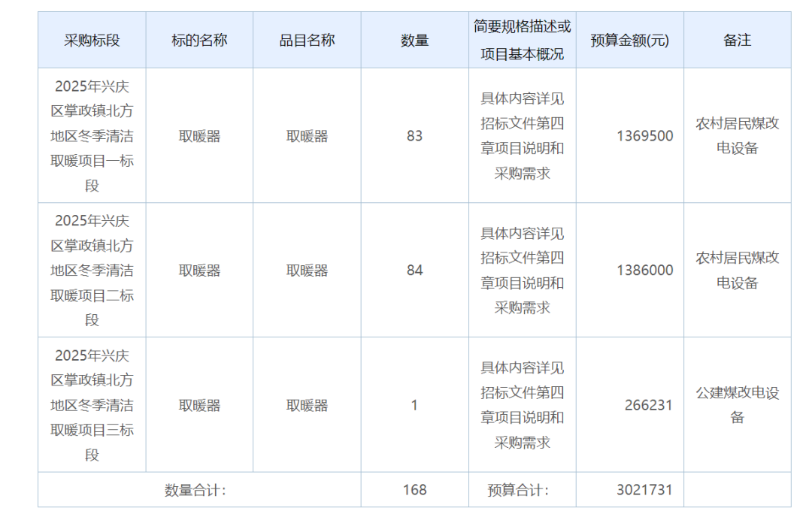The width and height of the screenshot is (812, 514).
Task: Click budget amount 1386000
Action: 645,271
